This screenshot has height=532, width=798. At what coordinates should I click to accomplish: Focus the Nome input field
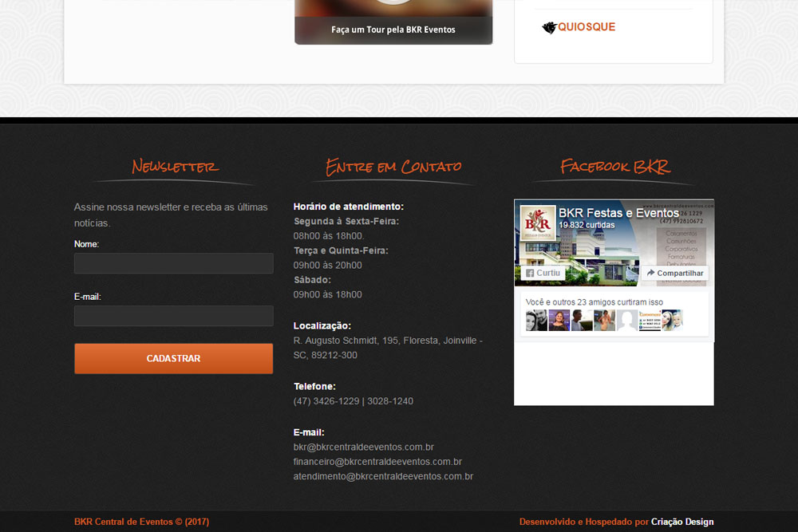tap(173, 263)
